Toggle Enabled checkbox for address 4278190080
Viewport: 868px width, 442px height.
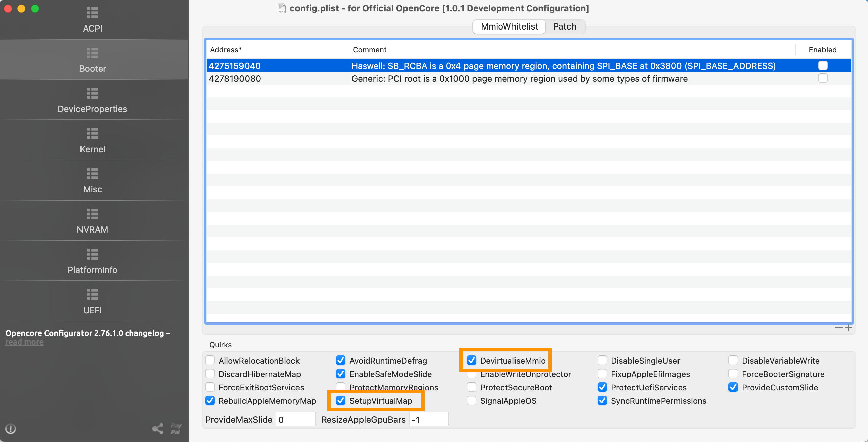click(x=822, y=78)
